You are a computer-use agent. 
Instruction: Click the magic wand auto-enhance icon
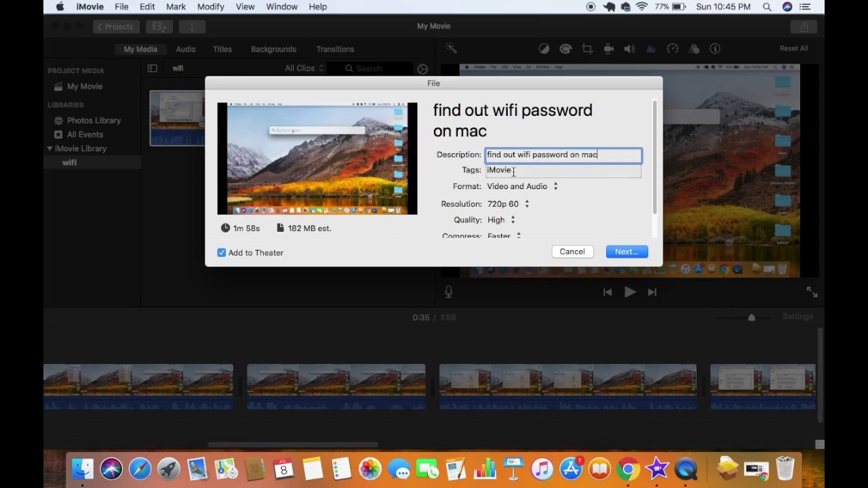coord(451,48)
